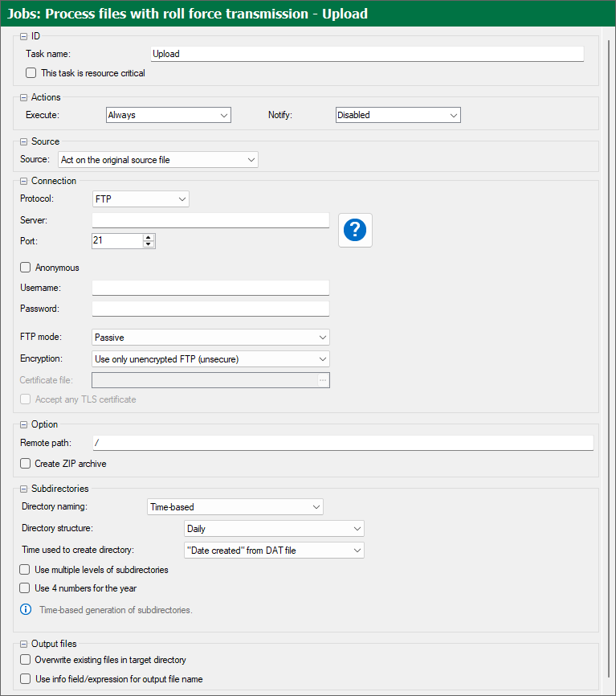Check Use info field/expression for output file name
The image size is (616, 696).
click(x=25, y=678)
